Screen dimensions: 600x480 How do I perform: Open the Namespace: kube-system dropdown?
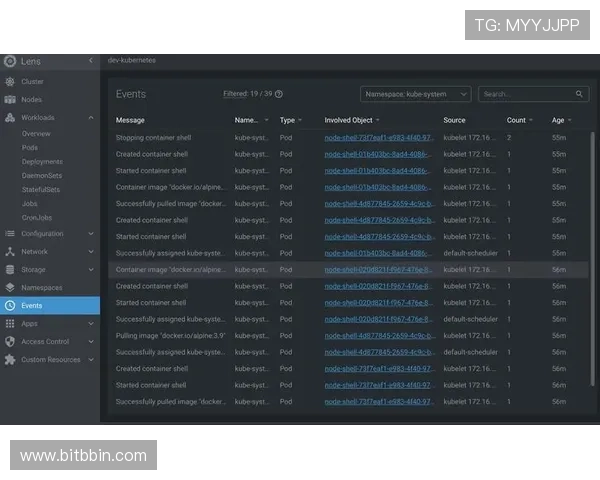point(415,94)
